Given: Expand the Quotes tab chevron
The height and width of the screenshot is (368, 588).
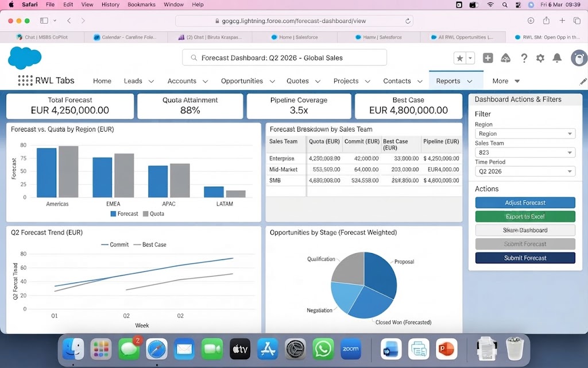Looking at the screenshot, I should click(x=318, y=81).
